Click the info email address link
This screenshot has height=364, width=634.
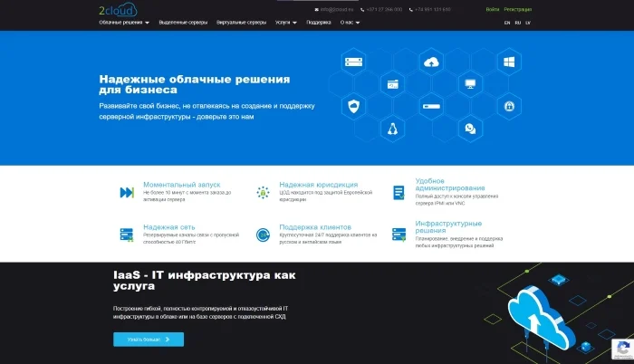click(334, 9)
